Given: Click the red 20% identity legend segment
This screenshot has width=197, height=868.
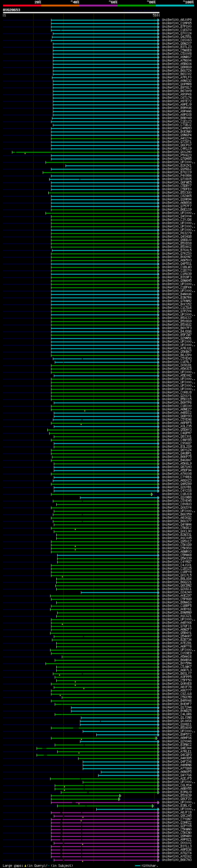Looking at the screenshot, I should point(22,6).
